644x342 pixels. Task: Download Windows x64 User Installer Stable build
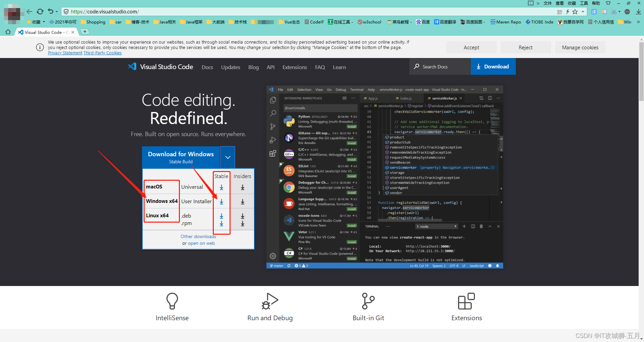[x=221, y=202]
